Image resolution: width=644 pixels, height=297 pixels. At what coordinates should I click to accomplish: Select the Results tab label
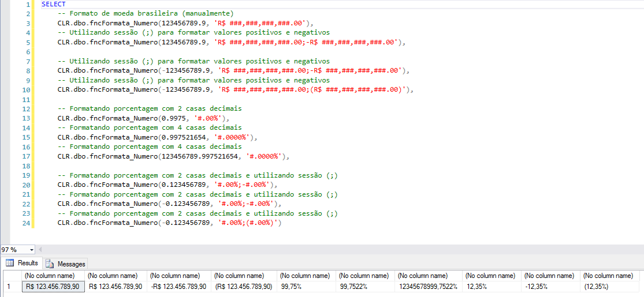click(28, 264)
